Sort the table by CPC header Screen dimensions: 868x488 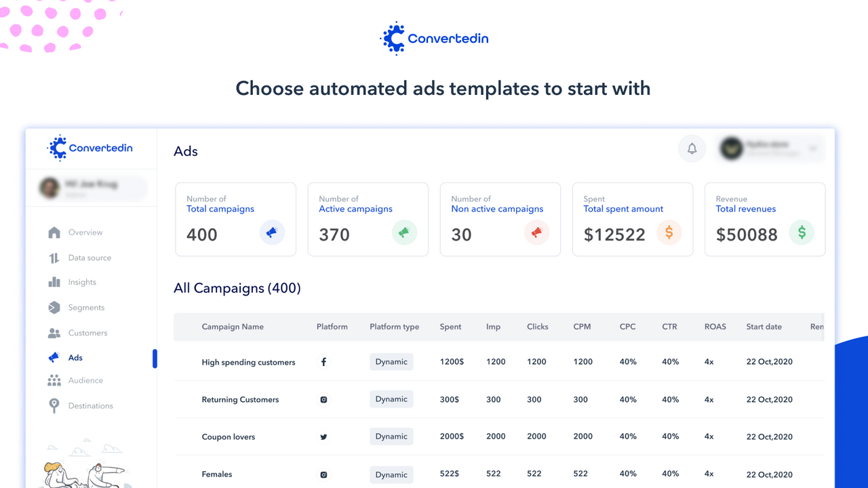pos(628,327)
